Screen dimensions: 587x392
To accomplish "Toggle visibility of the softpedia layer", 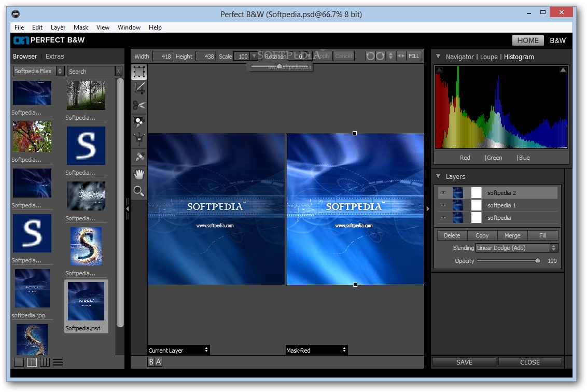I will (x=443, y=218).
